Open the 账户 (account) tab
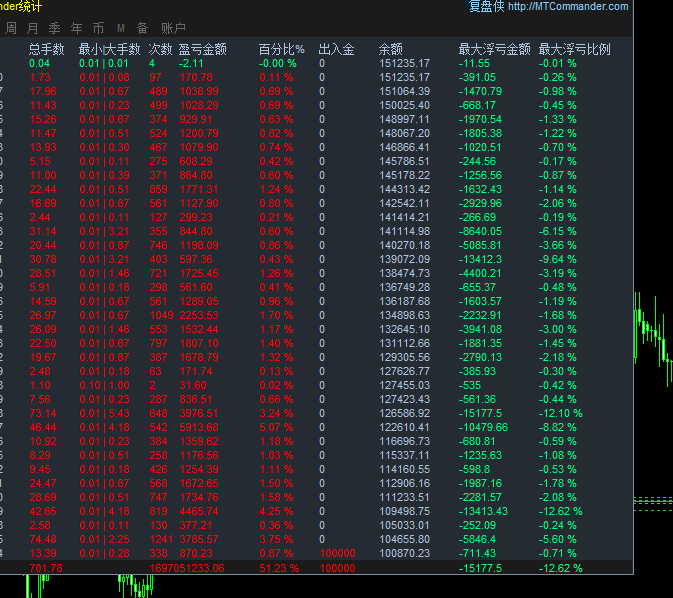The image size is (673, 598). [x=173, y=28]
